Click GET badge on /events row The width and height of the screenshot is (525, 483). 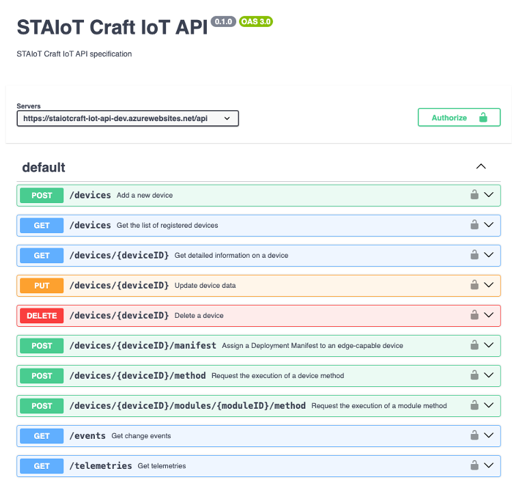pyautogui.click(x=42, y=436)
